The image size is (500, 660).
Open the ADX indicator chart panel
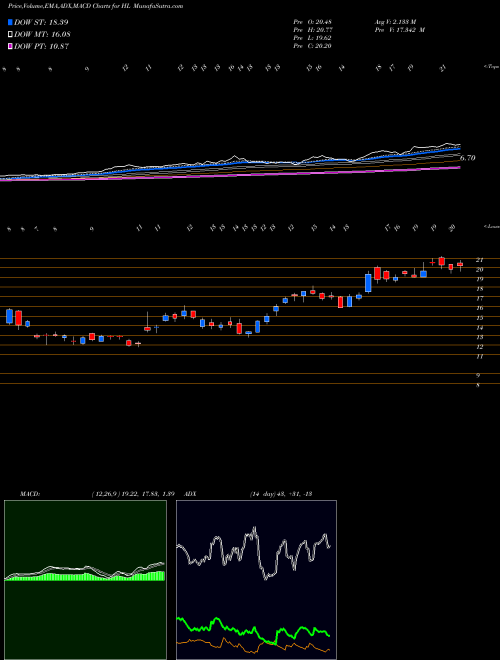(256, 580)
